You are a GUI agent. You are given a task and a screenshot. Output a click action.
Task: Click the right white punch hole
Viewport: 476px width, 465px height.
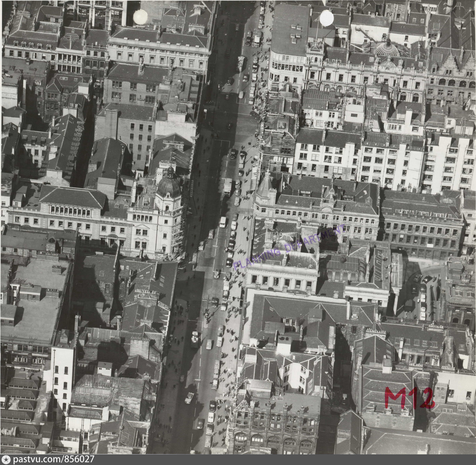click(327, 18)
